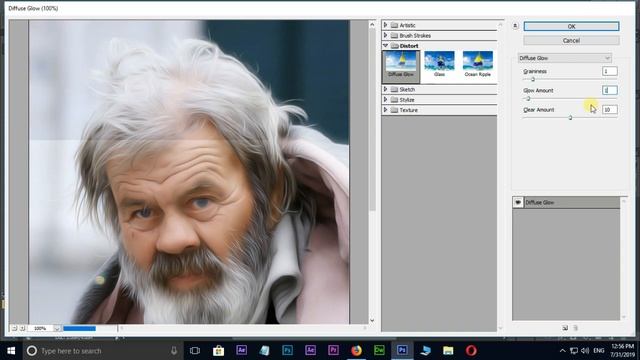Select the Glass filter thumbnail
The height and width of the screenshot is (360, 640).
point(439,64)
